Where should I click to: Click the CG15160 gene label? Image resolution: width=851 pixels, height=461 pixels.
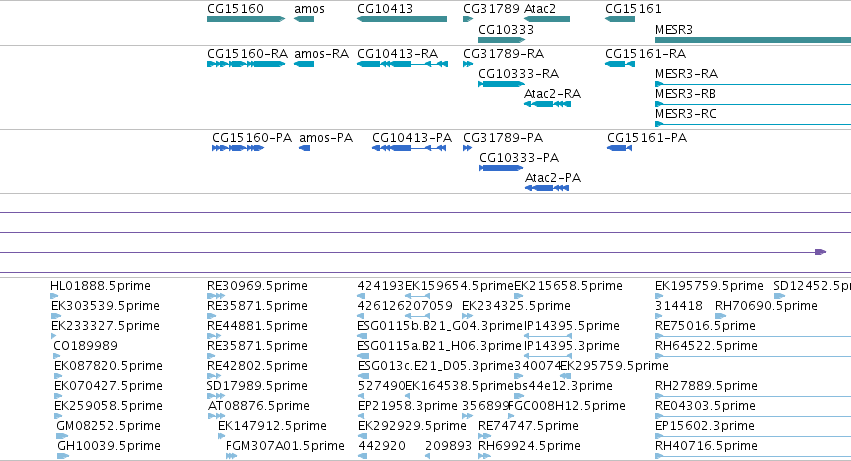[235, 9]
